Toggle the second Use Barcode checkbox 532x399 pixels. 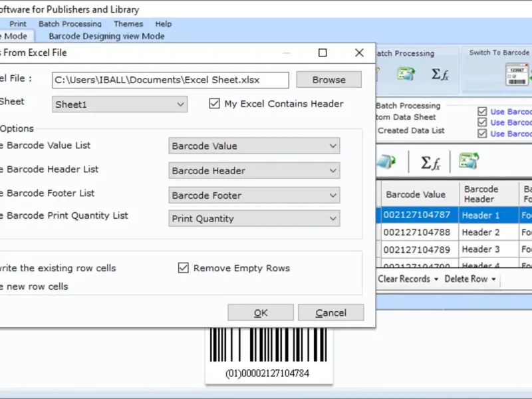pos(482,122)
